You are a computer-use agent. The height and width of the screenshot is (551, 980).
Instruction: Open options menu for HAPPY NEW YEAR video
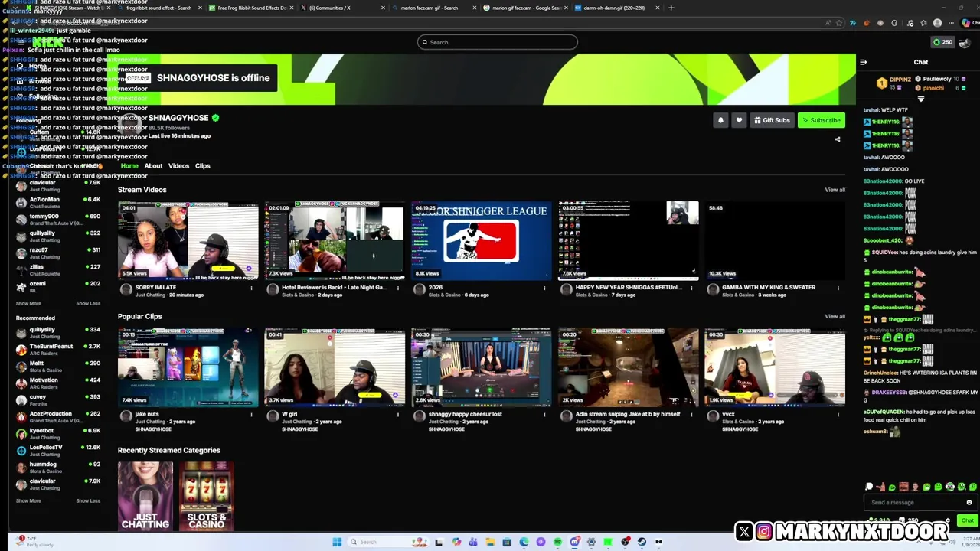[691, 289]
